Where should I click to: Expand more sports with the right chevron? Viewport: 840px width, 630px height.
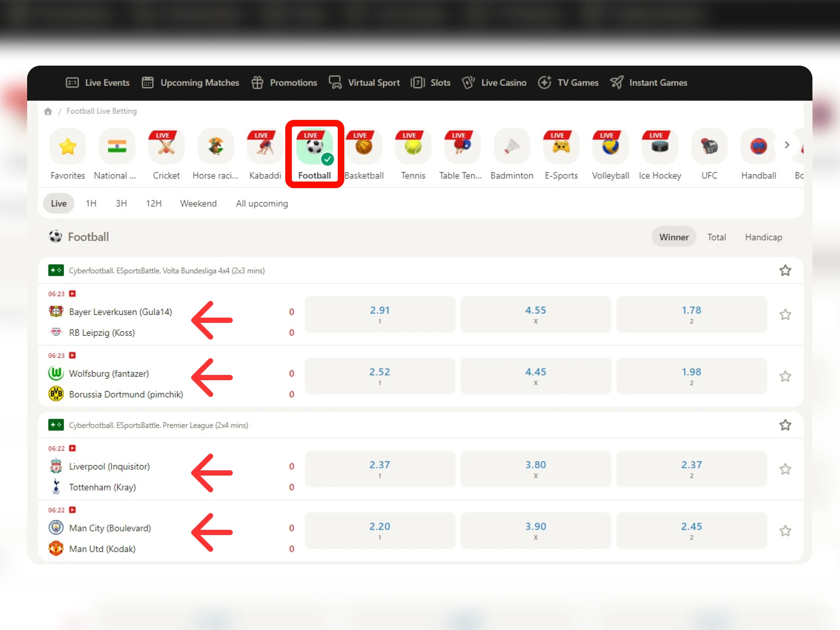[x=787, y=145]
